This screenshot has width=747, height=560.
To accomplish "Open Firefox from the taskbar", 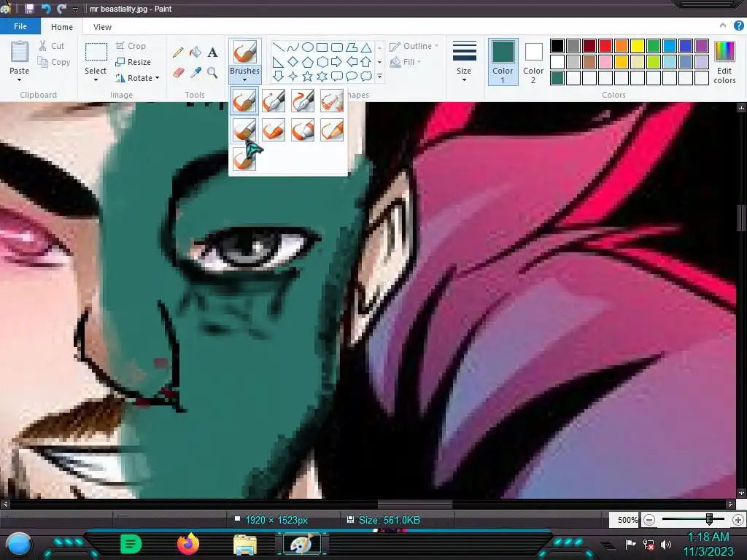I will [x=188, y=544].
